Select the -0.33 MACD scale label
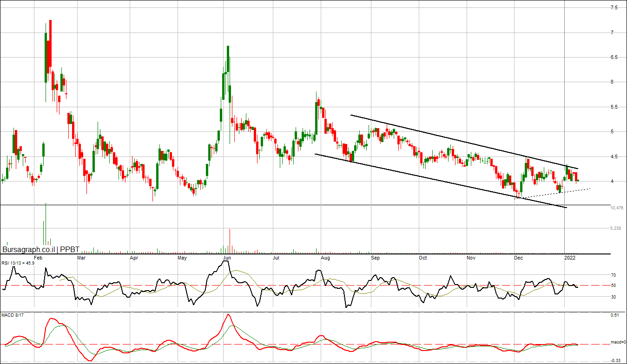Image resolution: width=627 pixels, height=364 pixels. (x=615, y=360)
